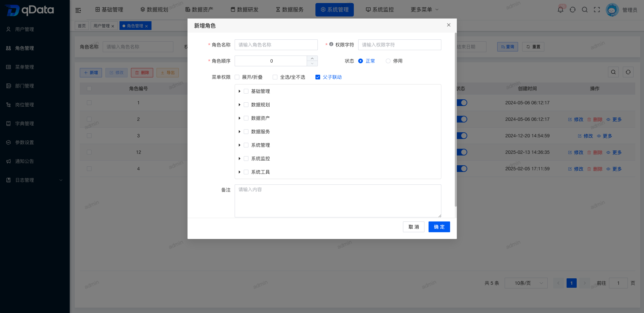The width and height of the screenshot is (644, 313).
Task: Toggle the status switch for role 12
Action: [462, 152]
